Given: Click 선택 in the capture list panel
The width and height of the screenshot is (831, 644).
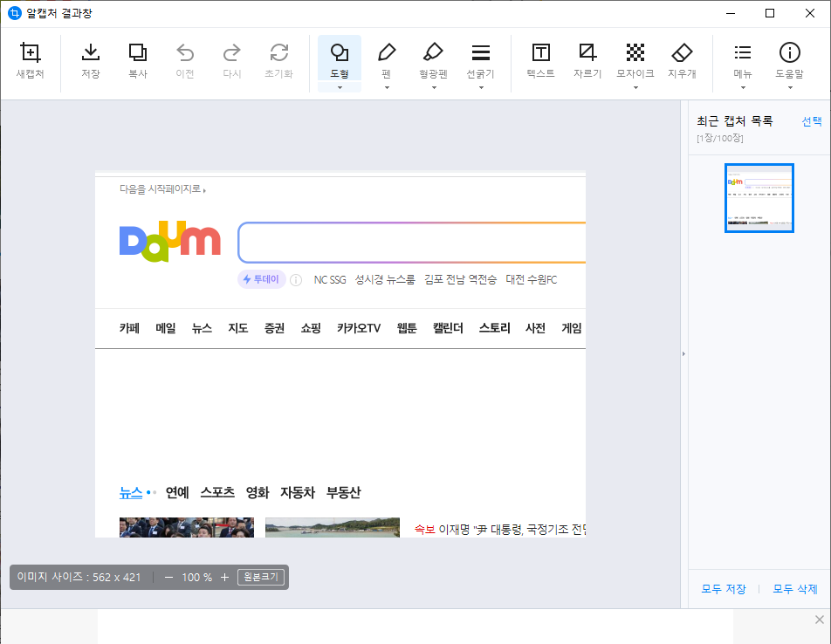Looking at the screenshot, I should click(x=812, y=120).
